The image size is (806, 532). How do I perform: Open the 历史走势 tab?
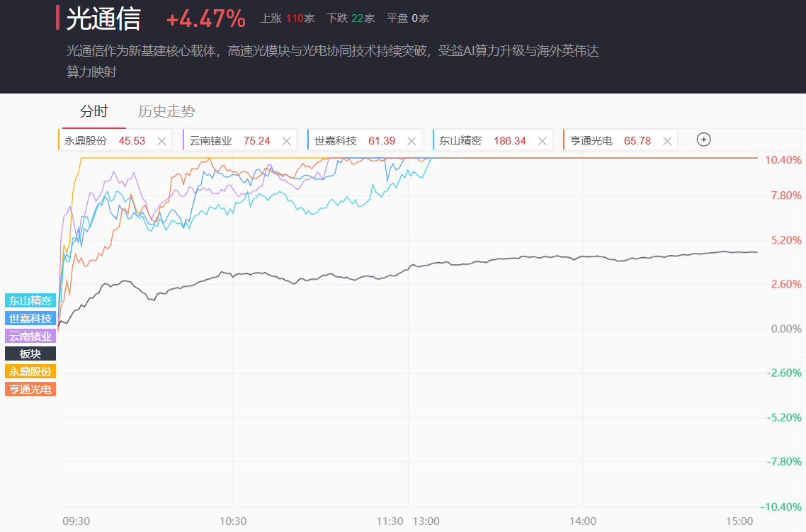point(166,111)
